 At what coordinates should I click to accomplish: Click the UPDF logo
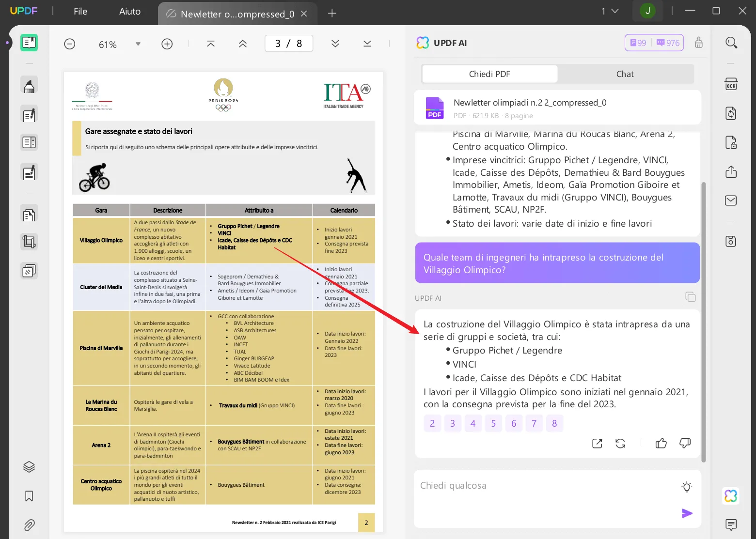pos(23,11)
